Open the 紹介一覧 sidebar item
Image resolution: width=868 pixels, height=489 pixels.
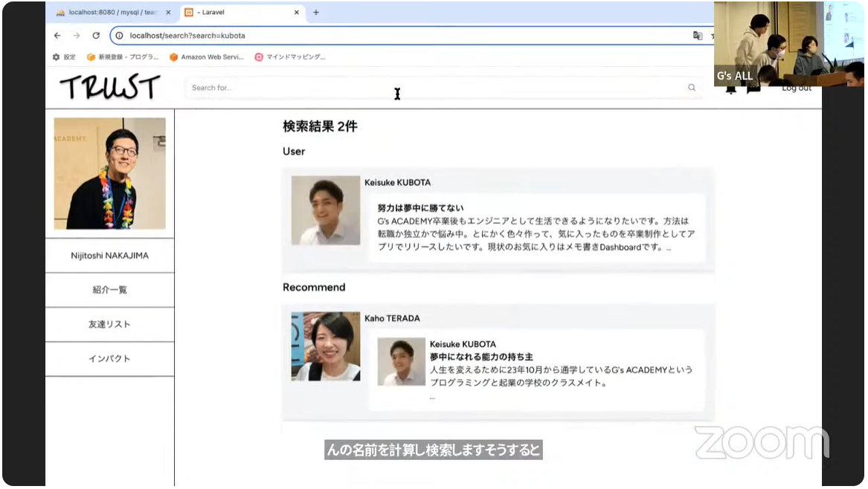pyautogui.click(x=109, y=290)
